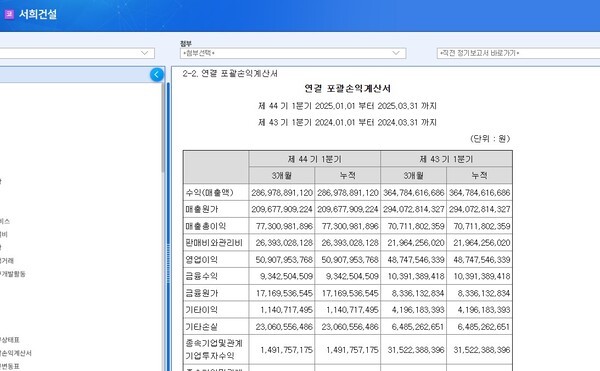Expand the leftmost document selection dropdown
This screenshot has width=600, height=371.
77,53
